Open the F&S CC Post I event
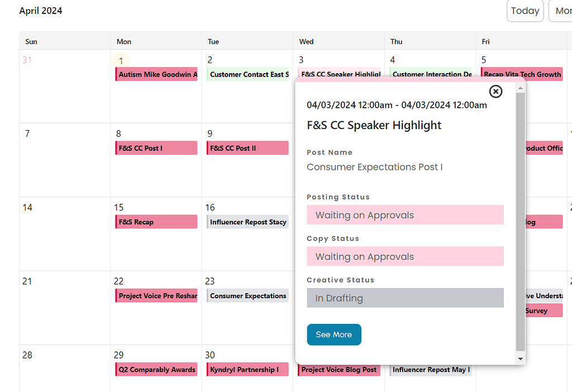This screenshot has width=572, height=392. click(x=156, y=147)
